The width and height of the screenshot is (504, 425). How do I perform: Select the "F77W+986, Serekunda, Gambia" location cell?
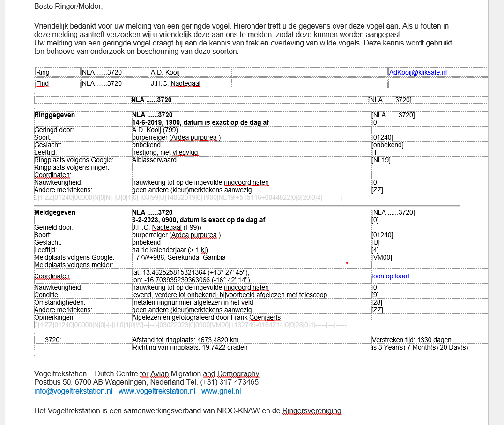179,257
